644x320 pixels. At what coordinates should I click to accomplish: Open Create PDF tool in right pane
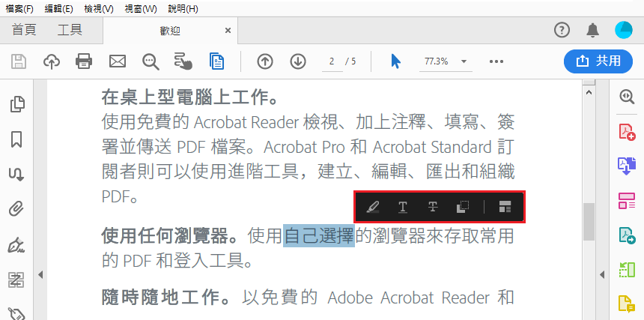627,131
